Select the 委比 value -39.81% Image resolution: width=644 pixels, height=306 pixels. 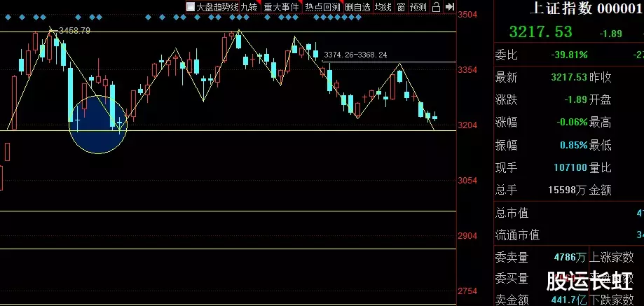(x=569, y=55)
